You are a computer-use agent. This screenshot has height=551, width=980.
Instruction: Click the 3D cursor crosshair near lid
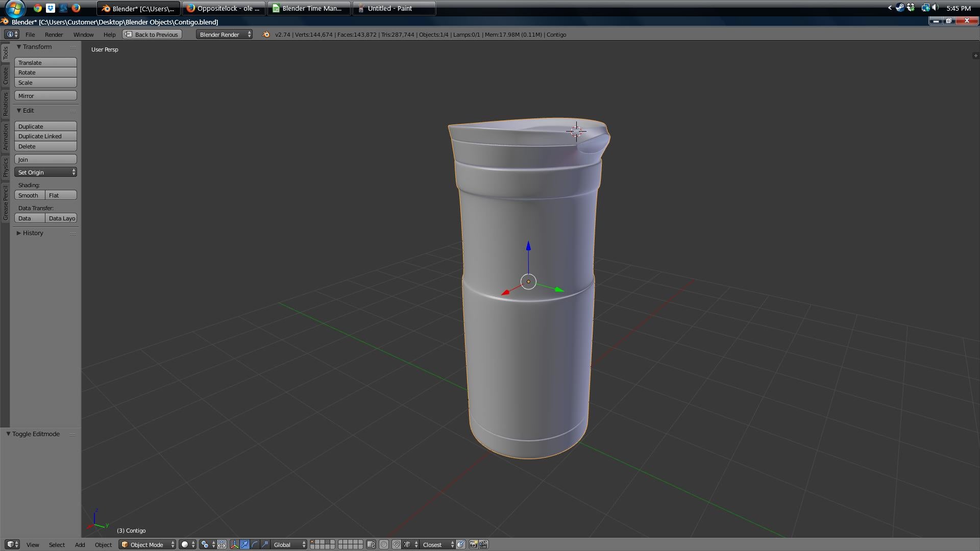point(576,131)
